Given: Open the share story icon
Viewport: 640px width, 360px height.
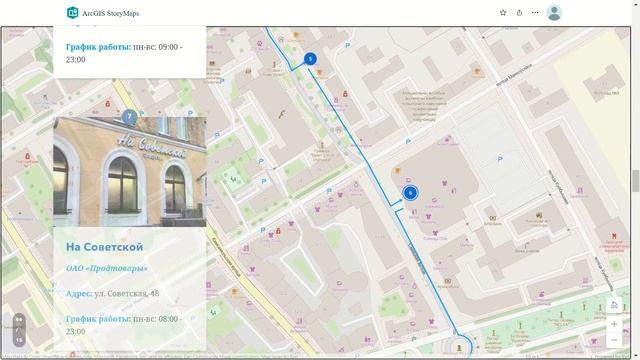Looking at the screenshot, I should 519,13.
